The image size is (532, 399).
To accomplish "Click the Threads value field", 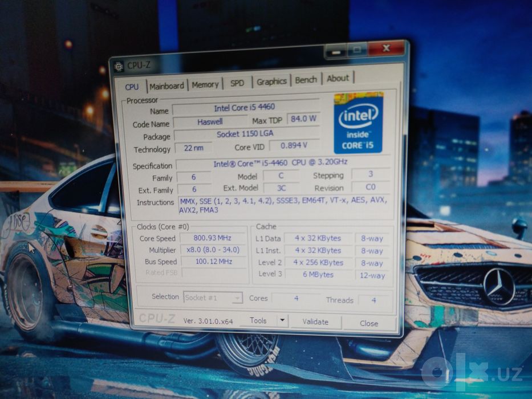I will click(374, 300).
